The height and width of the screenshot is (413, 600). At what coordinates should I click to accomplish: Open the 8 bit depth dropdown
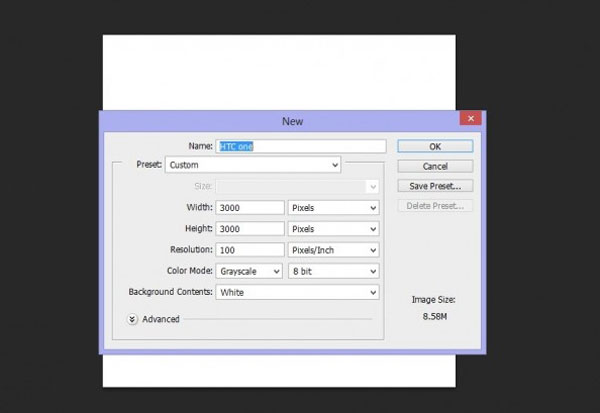coord(334,271)
